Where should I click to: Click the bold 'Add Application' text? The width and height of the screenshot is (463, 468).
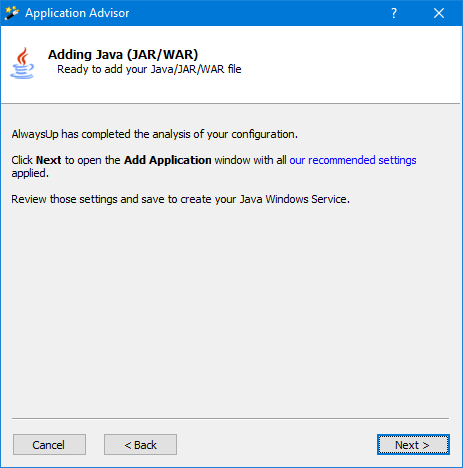tap(168, 160)
